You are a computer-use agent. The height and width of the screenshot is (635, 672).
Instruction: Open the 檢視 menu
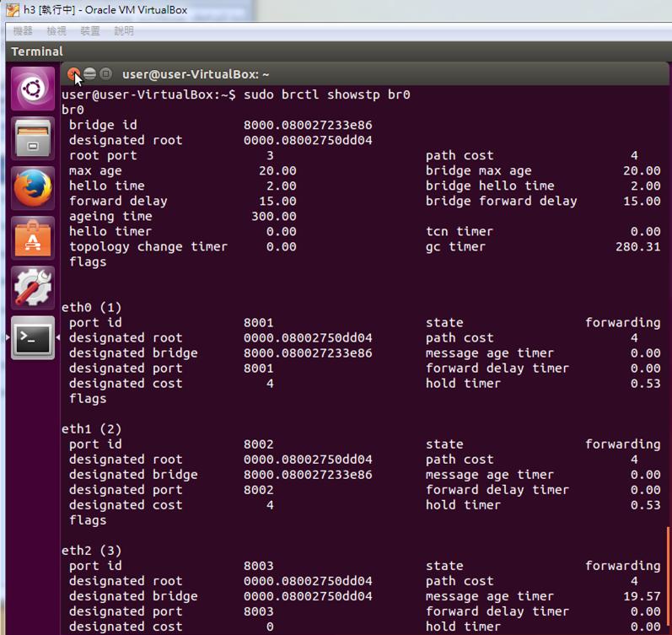(56, 31)
